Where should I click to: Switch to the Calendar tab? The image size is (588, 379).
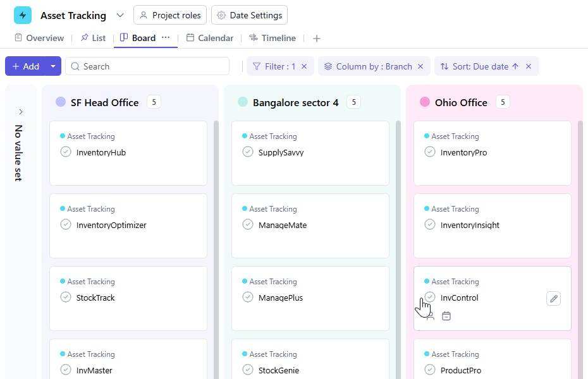(x=209, y=38)
